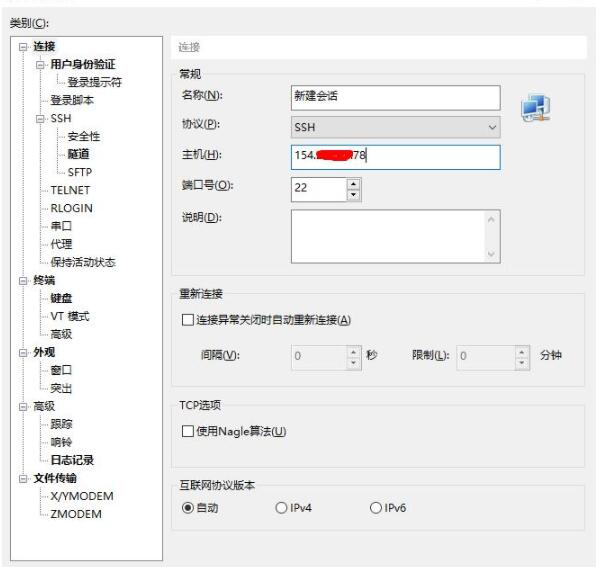
Task: Select 响铃 tree item
Action: click(x=61, y=442)
